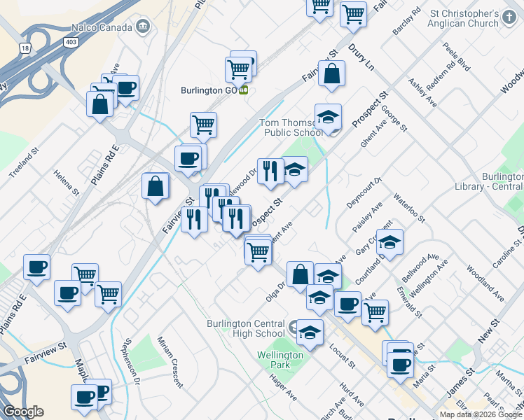Open the Burlington GO transit station icon
The height and width of the screenshot is (420, 524).
243,90
